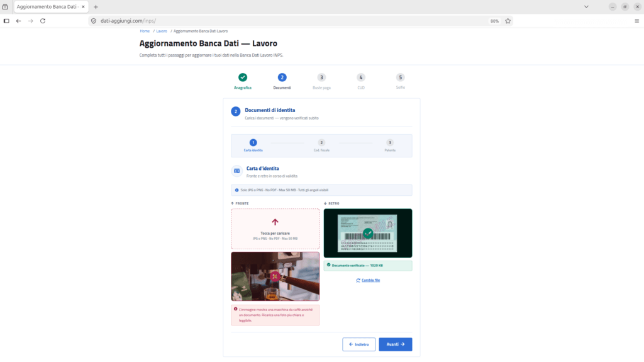
Task: Click the info icon in file rules banner
Action: tap(236, 190)
